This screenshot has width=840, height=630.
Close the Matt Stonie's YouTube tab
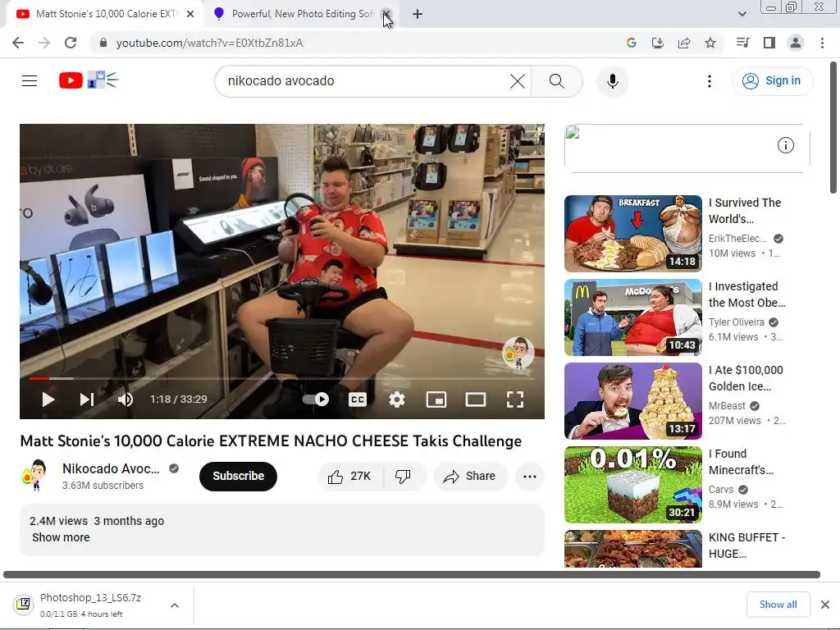[190, 14]
